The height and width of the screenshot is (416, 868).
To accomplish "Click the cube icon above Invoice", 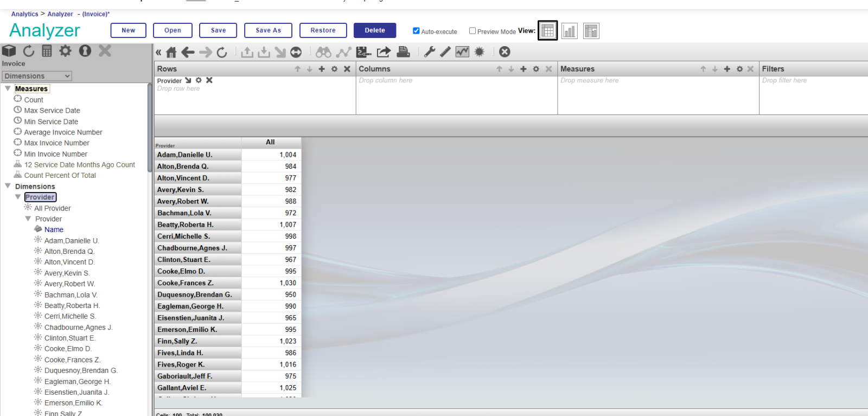I will (9, 51).
